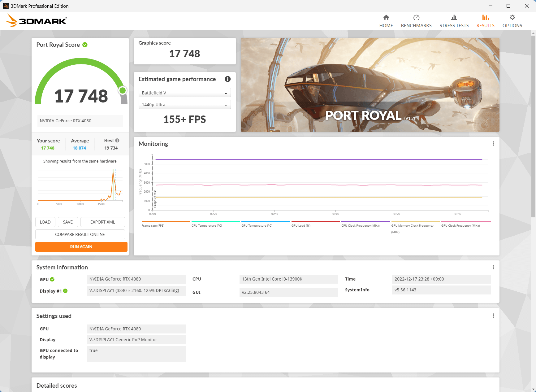Open Options gear icon
The width and height of the screenshot is (536, 392).
512,18
